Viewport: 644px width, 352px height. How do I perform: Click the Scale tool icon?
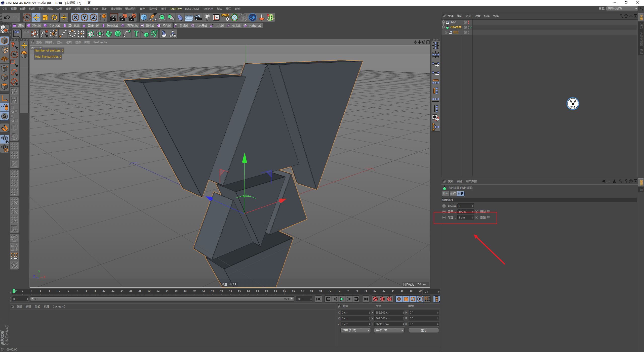tap(45, 17)
